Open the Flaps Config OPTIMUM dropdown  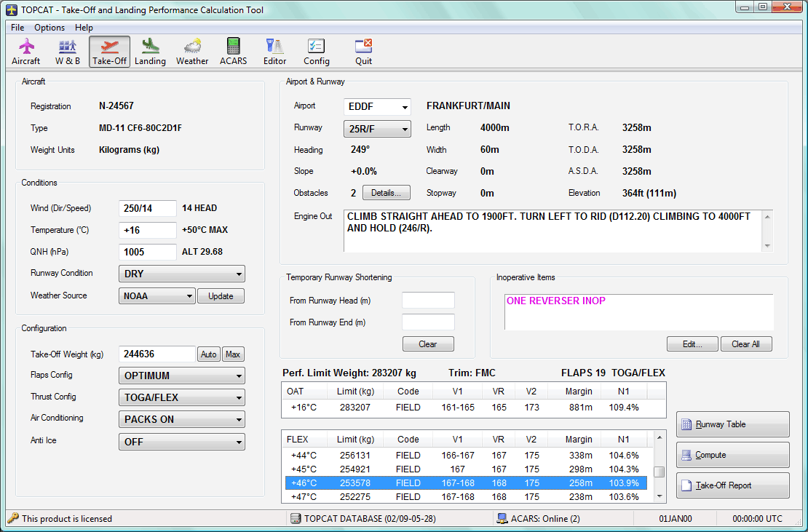[182, 376]
